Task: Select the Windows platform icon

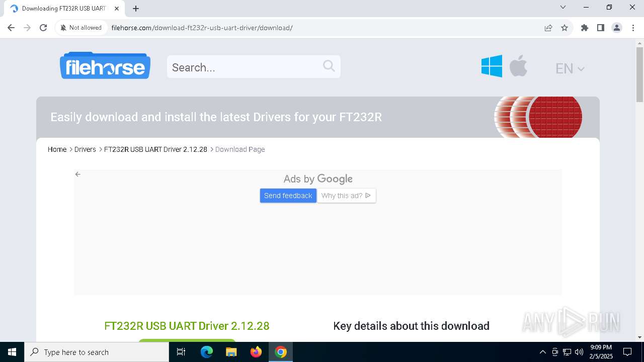Action: pos(492,66)
